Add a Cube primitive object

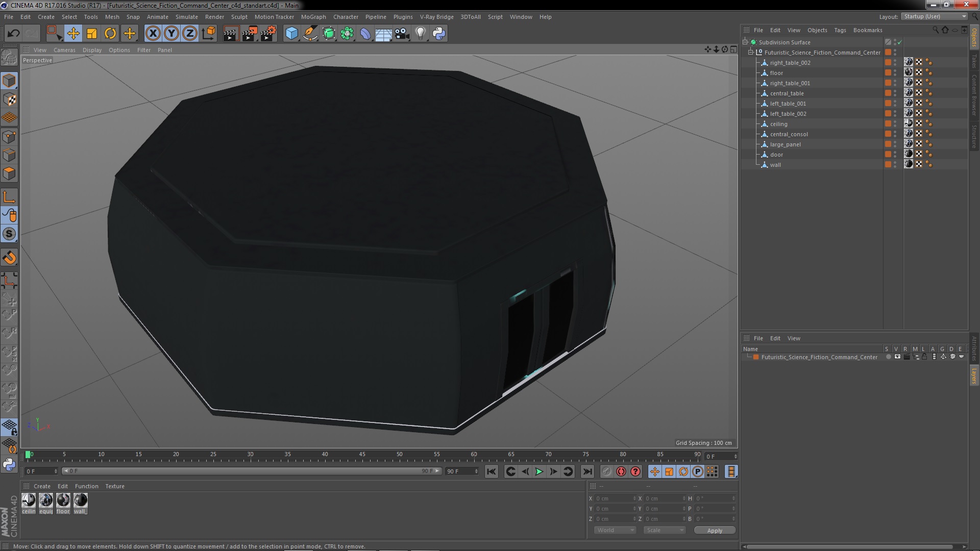[x=291, y=34]
